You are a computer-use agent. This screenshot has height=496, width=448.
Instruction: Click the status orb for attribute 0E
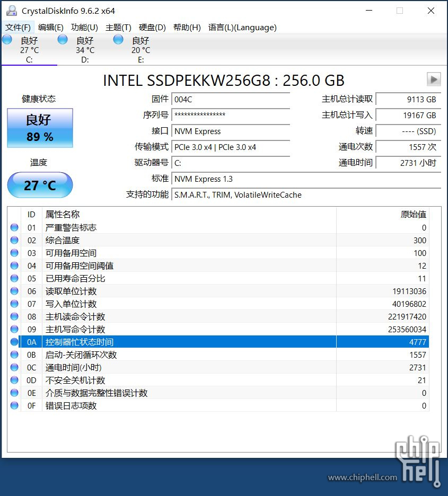(14, 393)
